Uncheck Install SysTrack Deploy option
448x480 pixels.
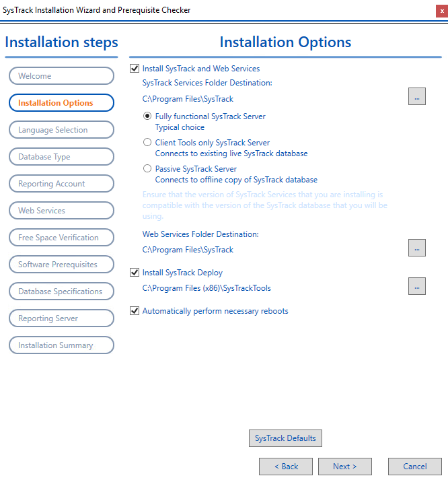tap(135, 273)
